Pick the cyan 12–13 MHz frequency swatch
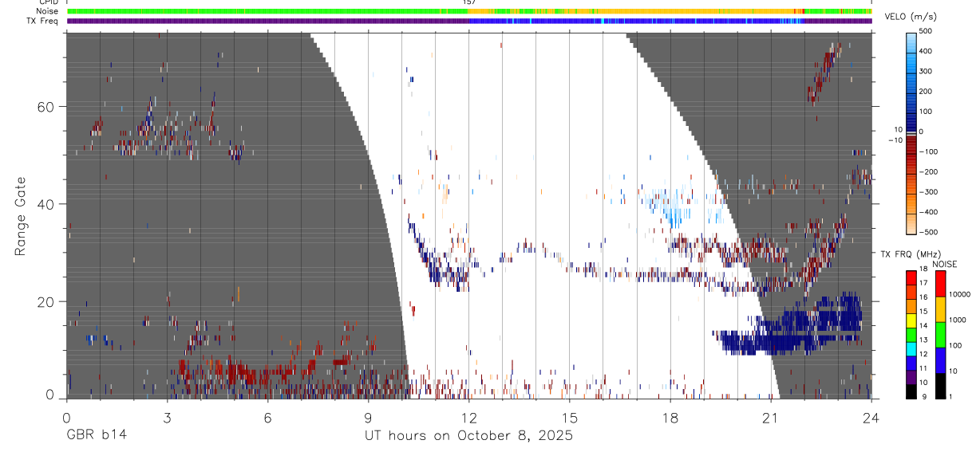Image resolution: width=980 pixels, height=452 pixels. click(x=911, y=348)
